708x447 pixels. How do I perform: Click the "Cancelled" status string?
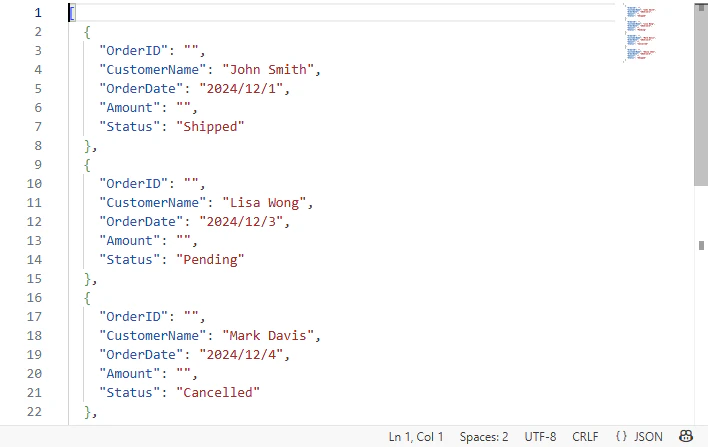pos(218,392)
